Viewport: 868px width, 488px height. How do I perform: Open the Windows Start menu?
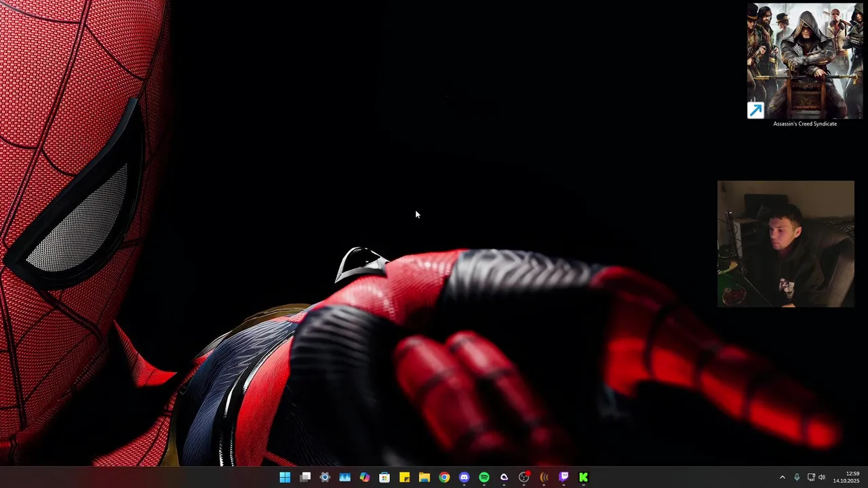(x=285, y=477)
